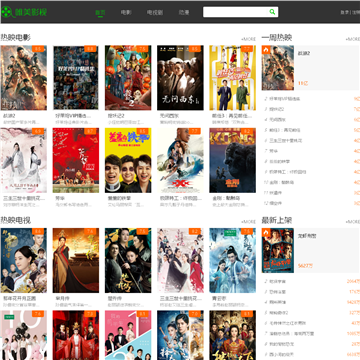This screenshot has width=360, height=360.
Task: Go to the 动漫 anime tab
Action: 184,13
